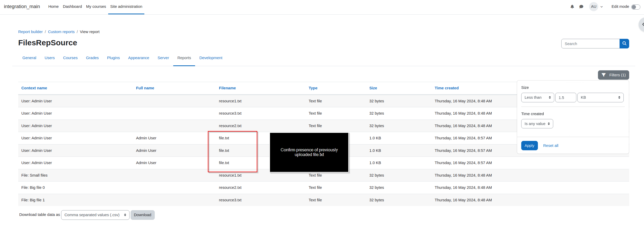This screenshot has width=644, height=243.
Task: Click the search magnifier button
Action: click(624, 44)
